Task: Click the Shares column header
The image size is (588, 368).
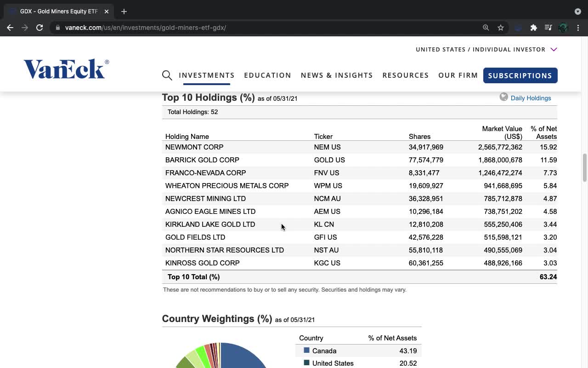Action: point(419,137)
